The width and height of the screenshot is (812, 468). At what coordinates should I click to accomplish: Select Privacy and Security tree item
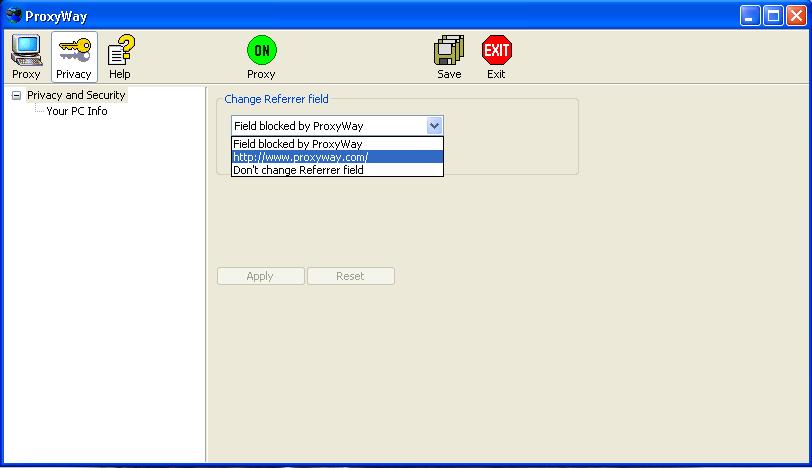click(76, 95)
